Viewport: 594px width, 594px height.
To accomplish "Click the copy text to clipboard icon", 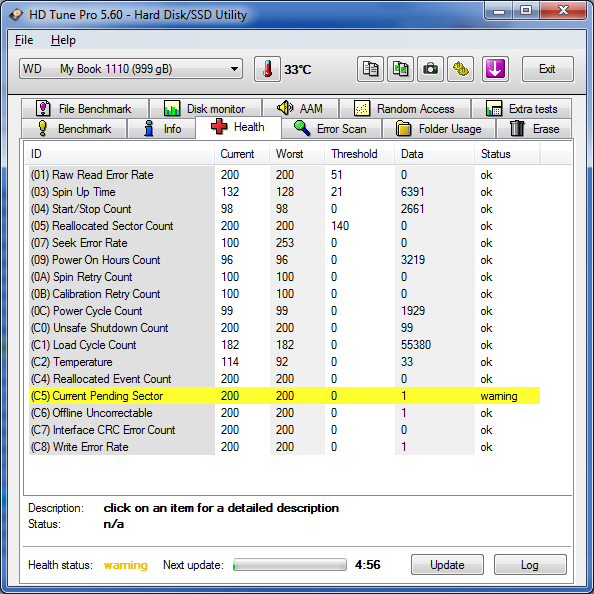I will (x=370, y=69).
